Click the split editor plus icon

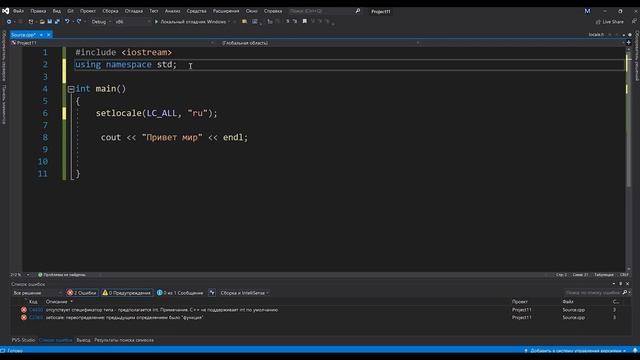(x=629, y=42)
